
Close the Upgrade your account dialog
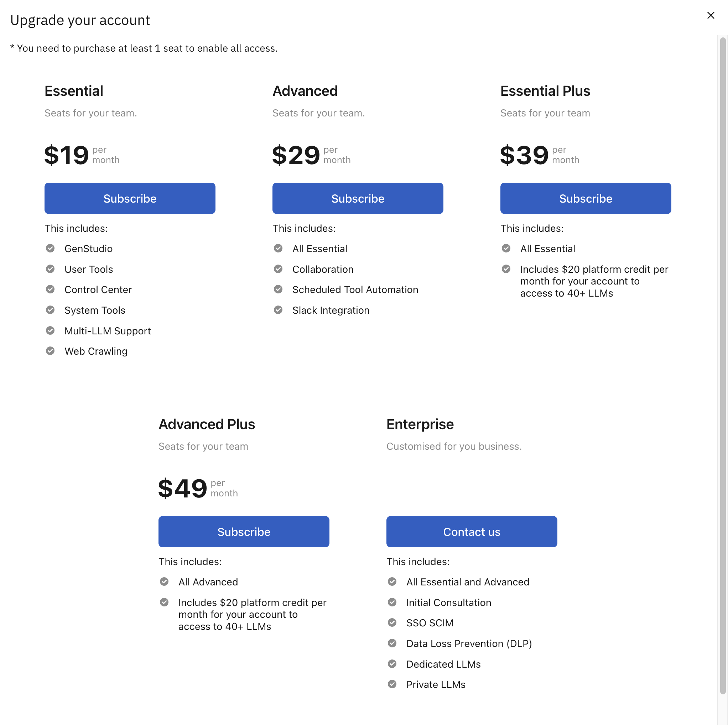(x=710, y=15)
